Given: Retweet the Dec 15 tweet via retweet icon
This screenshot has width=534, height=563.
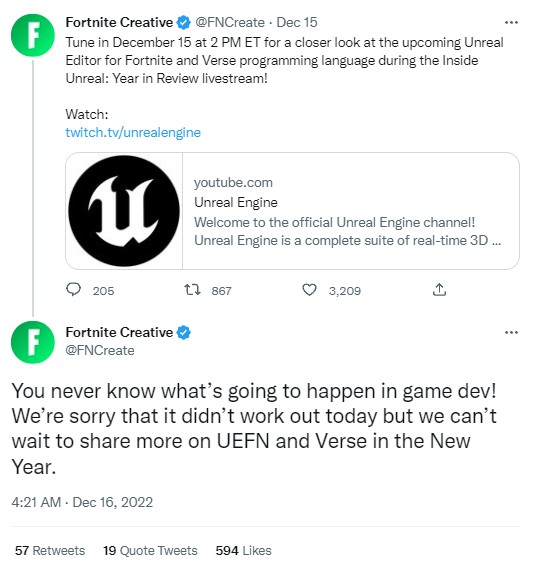Looking at the screenshot, I should (192, 290).
